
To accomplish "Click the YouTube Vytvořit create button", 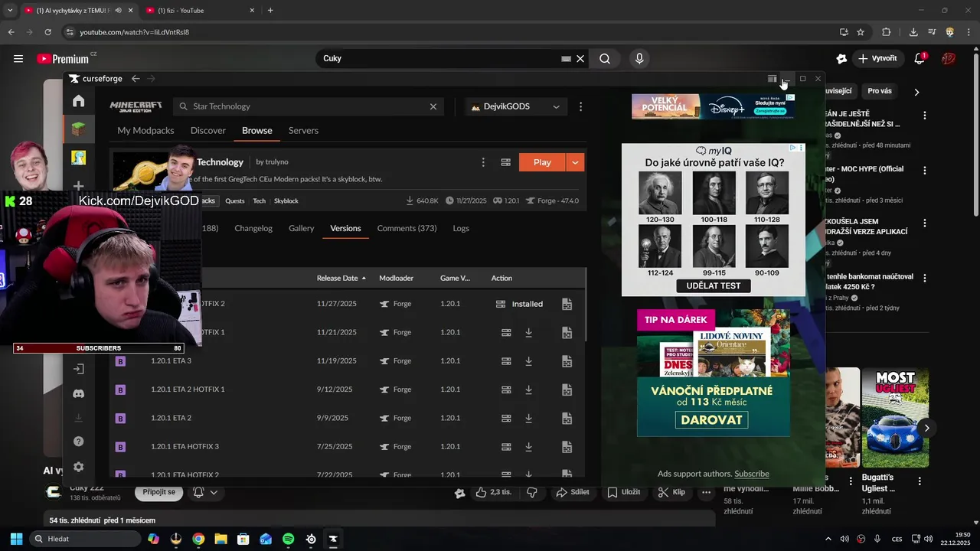I will [878, 59].
